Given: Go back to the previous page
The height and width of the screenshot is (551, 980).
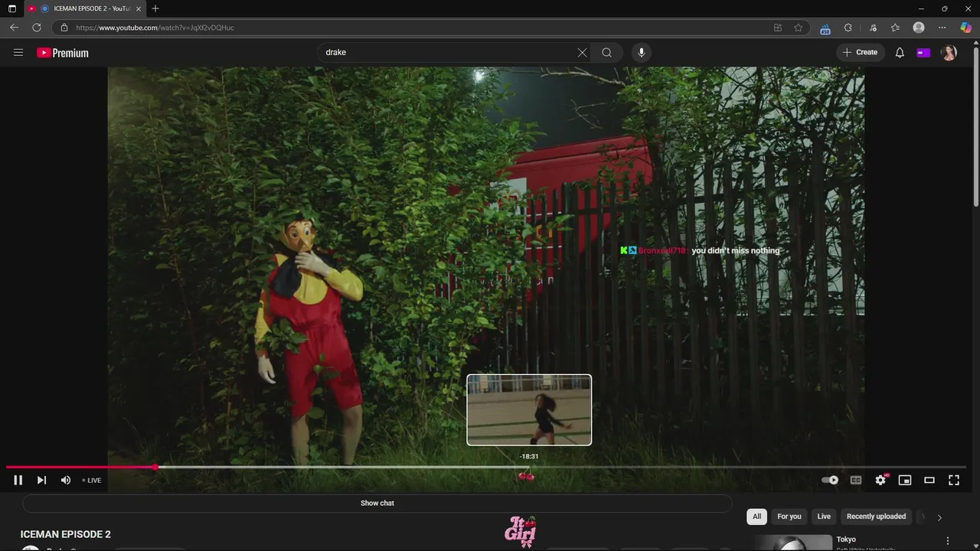Looking at the screenshot, I should (14, 28).
